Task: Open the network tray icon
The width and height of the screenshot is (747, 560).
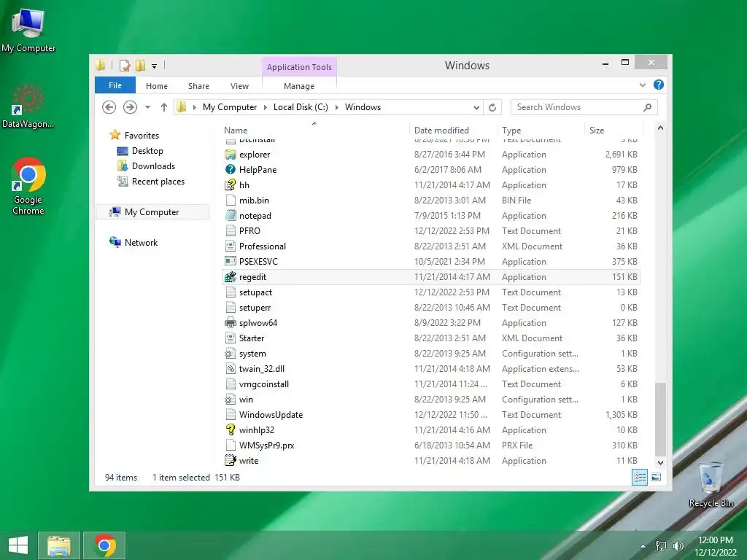Action: pos(661,546)
